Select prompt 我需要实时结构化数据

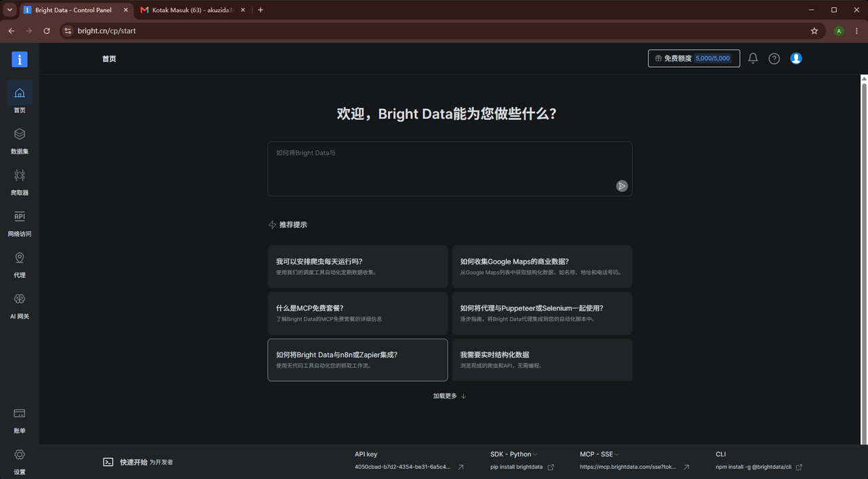[542, 360]
